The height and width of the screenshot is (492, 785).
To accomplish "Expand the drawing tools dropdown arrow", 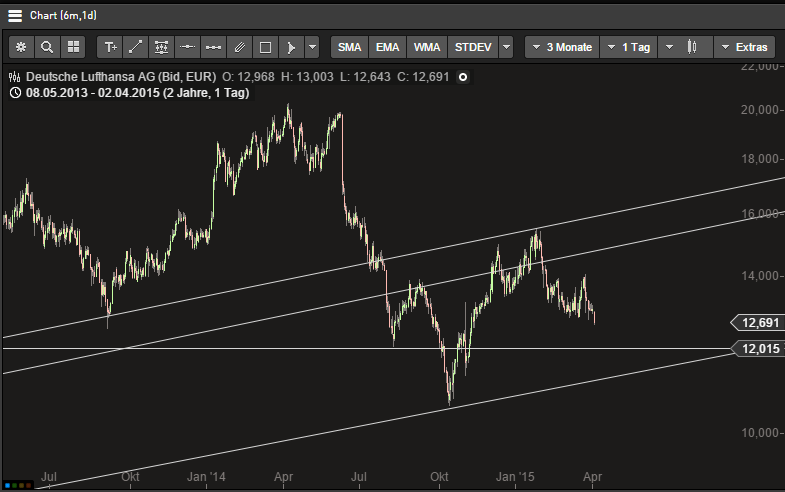I will pyautogui.click(x=313, y=47).
